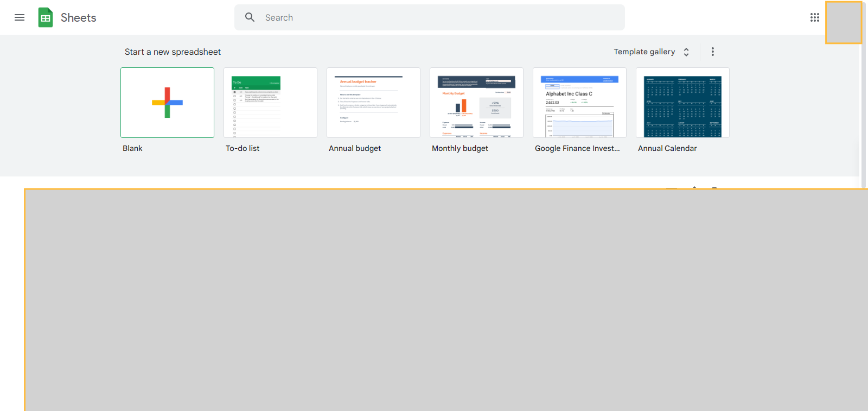Image resolution: width=868 pixels, height=411 pixels.
Task: Open the Monthly budget template thumbnail
Action: tap(476, 103)
